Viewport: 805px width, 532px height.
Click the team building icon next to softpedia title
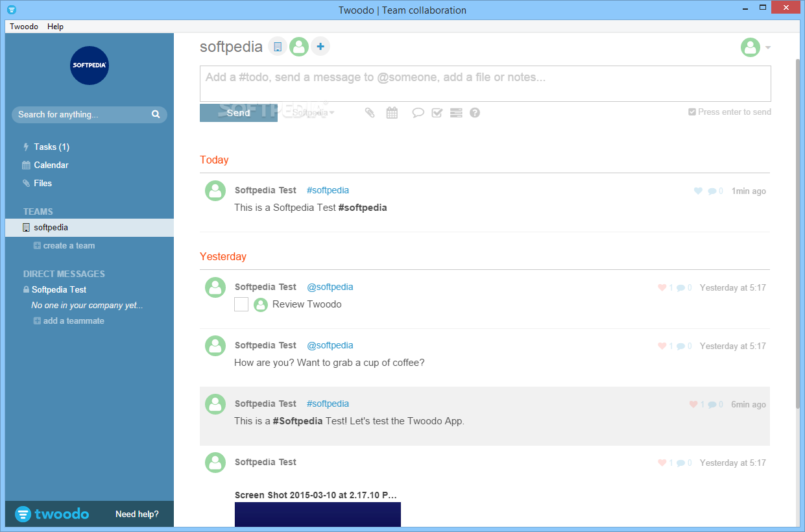point(278,47)
